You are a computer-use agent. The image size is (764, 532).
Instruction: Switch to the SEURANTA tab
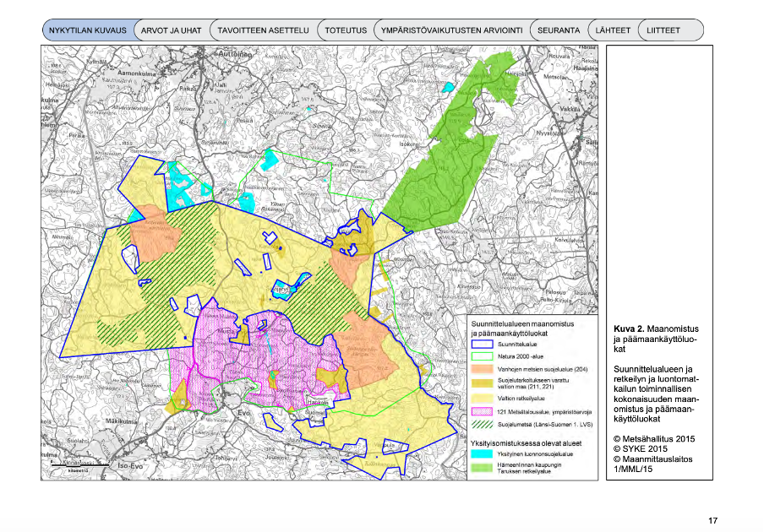[x=559, y=30]
